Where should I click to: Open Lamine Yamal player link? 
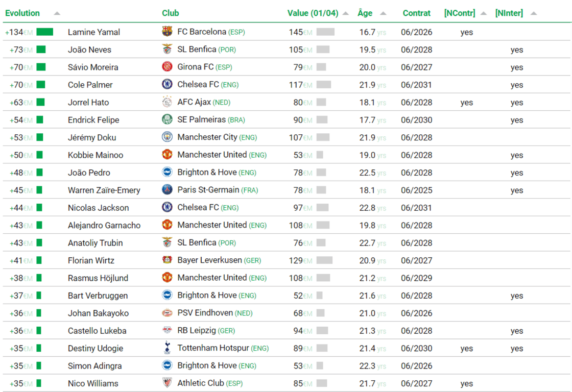click(94, 32)
